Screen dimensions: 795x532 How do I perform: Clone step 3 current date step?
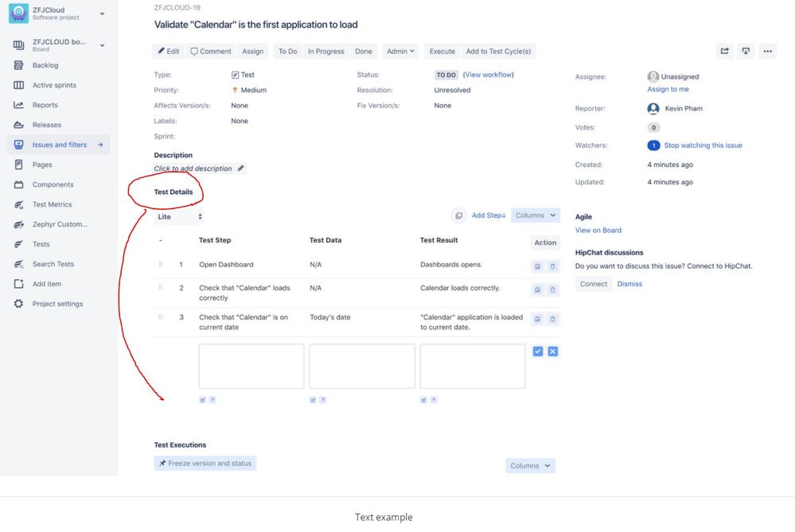tap(537, 319)
